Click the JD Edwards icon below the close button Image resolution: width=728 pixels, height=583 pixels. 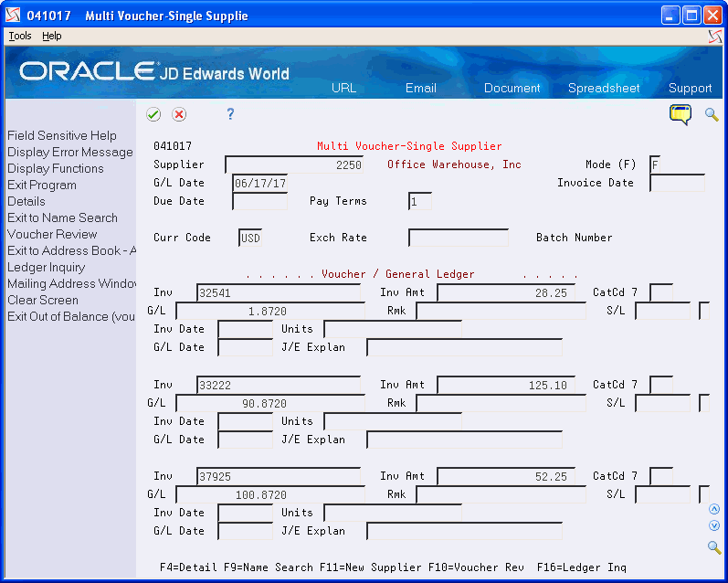pyautogui.click(x=715, y=37)
